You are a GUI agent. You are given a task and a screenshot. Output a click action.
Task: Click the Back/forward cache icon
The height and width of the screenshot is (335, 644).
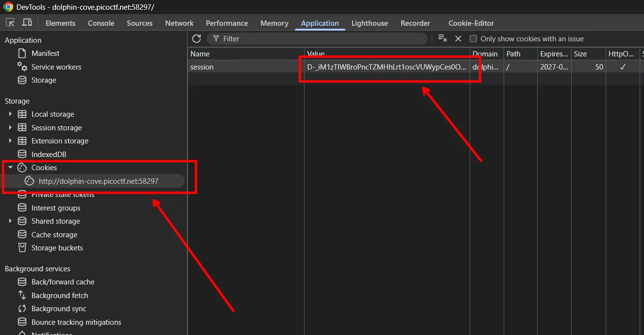click(22, 282)
